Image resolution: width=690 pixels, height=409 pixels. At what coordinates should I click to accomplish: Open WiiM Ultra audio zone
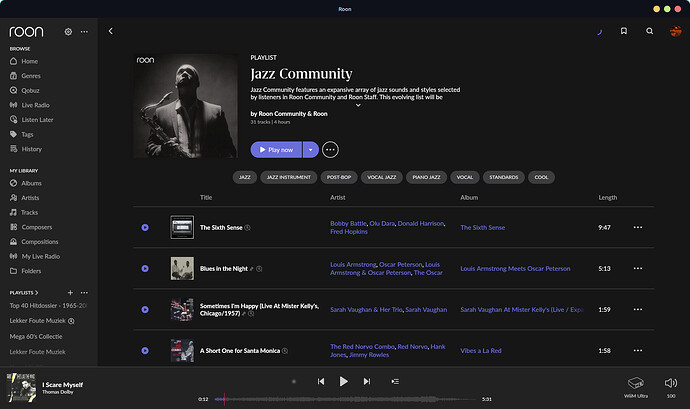point(636,387)
